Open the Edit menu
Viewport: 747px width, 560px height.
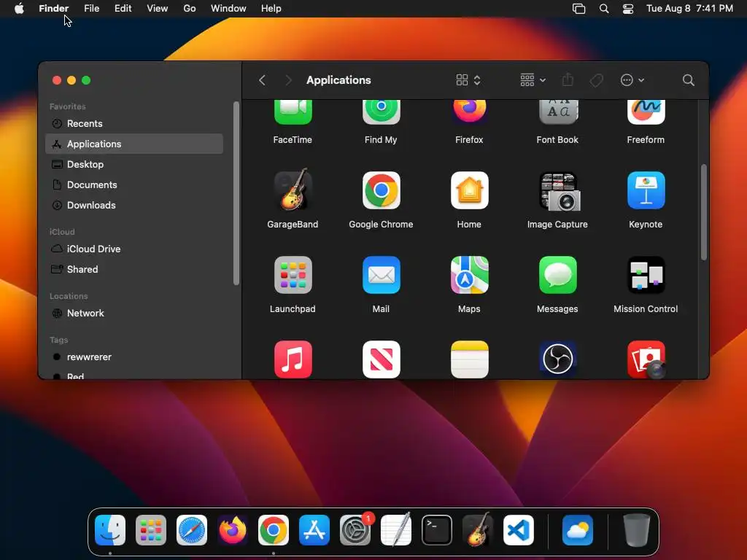[123, 9]
